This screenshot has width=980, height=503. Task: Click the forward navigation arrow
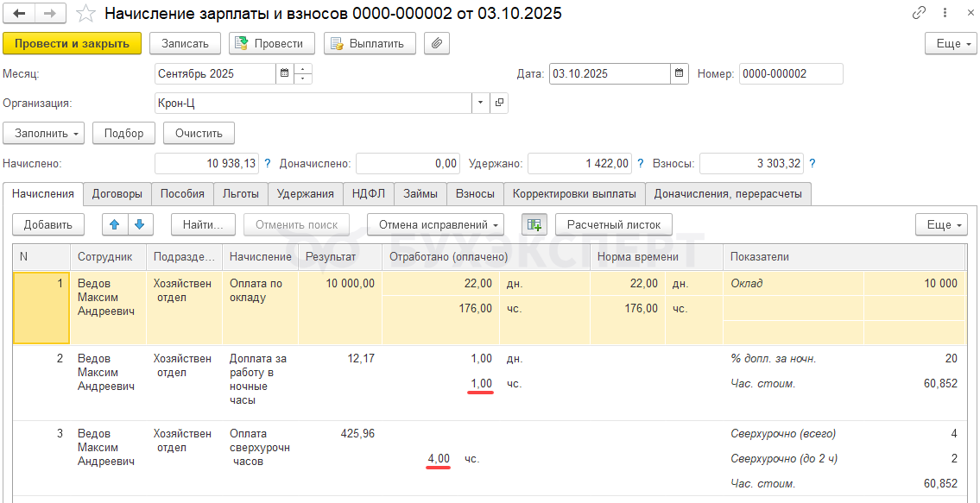tap(49, 14)
